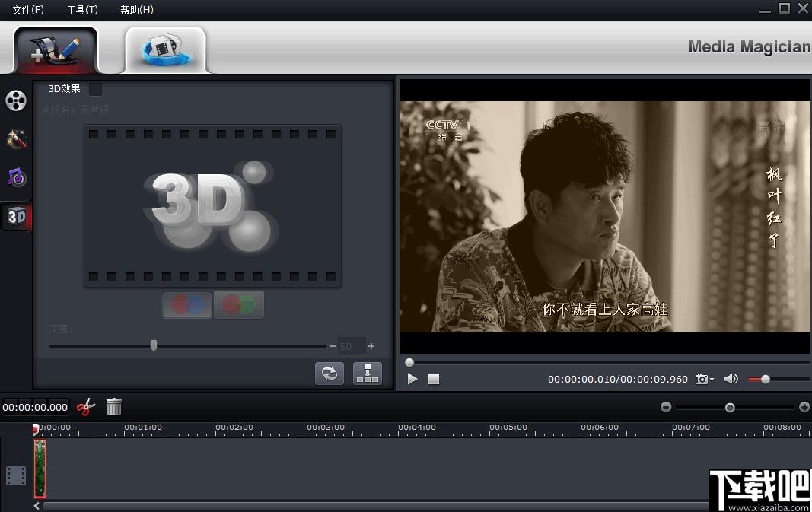Viewport: 812px width, 512px height.
Task: Decrease depth with the minus button
Action: click(x=332, y=346)
